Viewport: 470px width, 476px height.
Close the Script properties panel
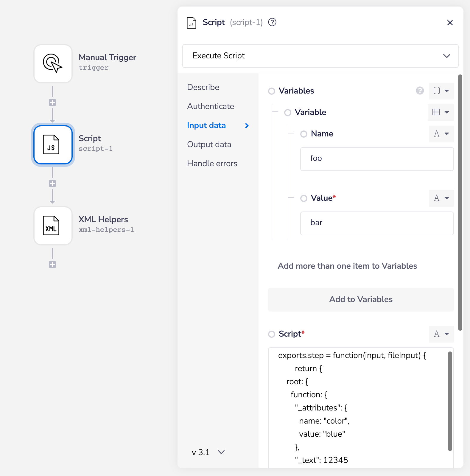tap(450, 23)
